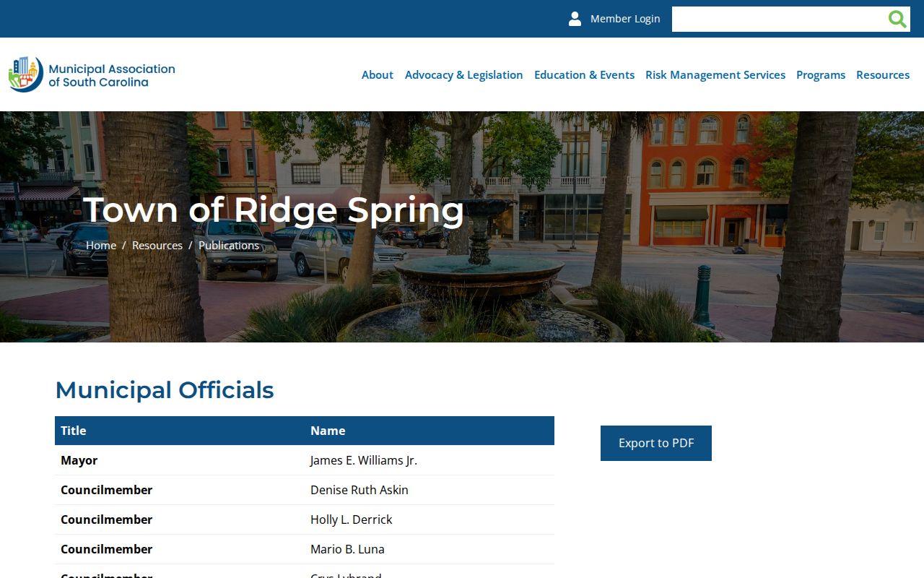
Task: Select the Councilmember title beside Mario B. Luna
Action: 106,549
